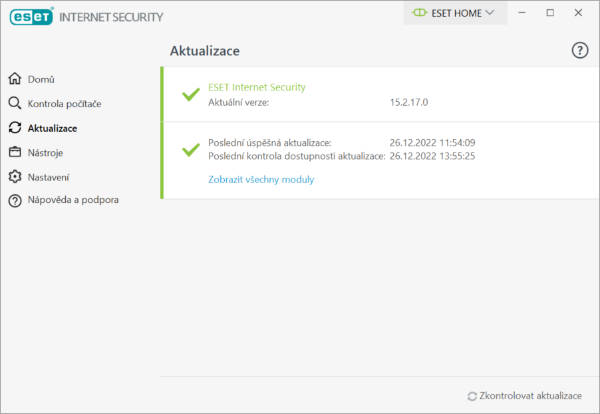Viewport: 600px width, 414px height.
Task: Click the INTERNET SECURITY title text
Action: [111, 17]
